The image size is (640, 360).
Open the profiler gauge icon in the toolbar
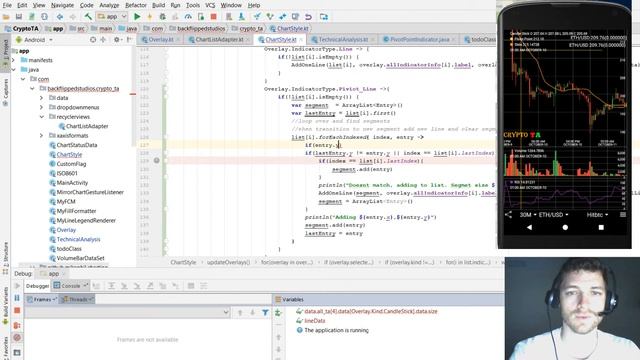pos(188,17)
